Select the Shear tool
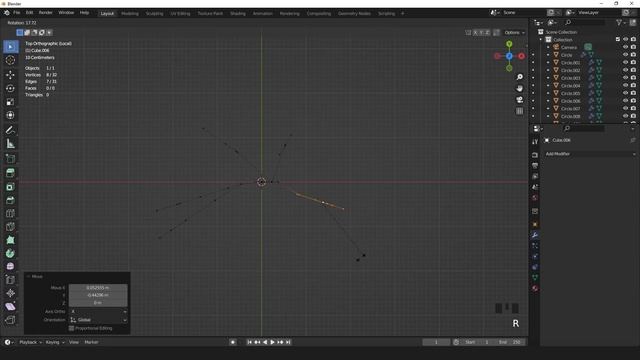This screenshot has width=640, height=360. (10, 307)
